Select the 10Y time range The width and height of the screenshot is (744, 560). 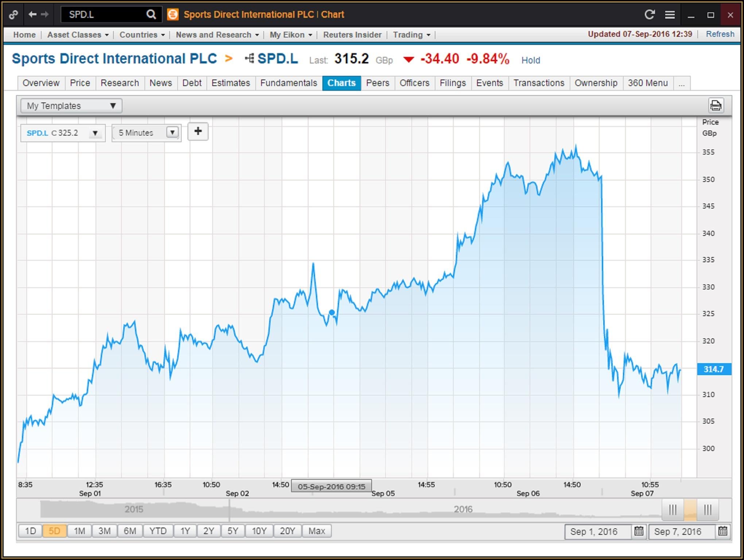click(259, 531)
